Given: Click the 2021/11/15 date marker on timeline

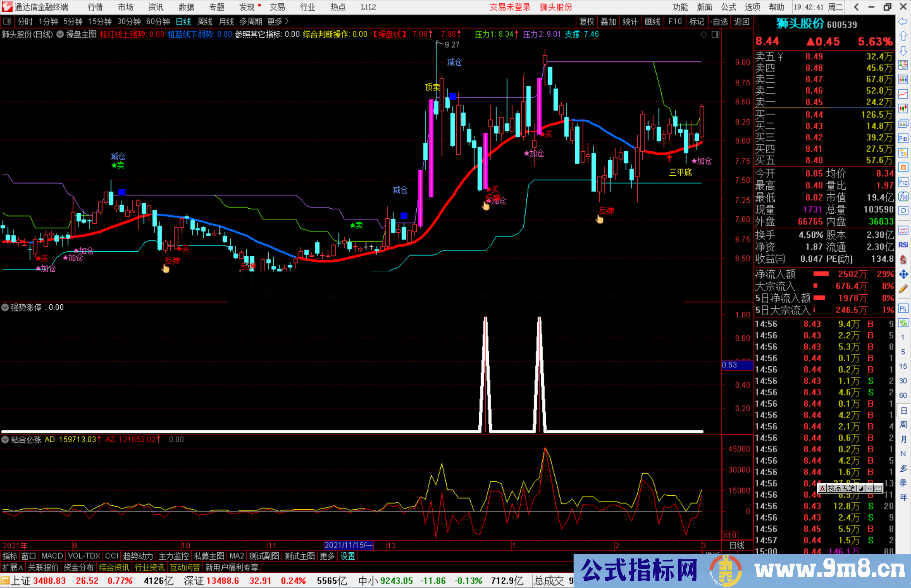Looking at the screenshot, I should 348,545.
